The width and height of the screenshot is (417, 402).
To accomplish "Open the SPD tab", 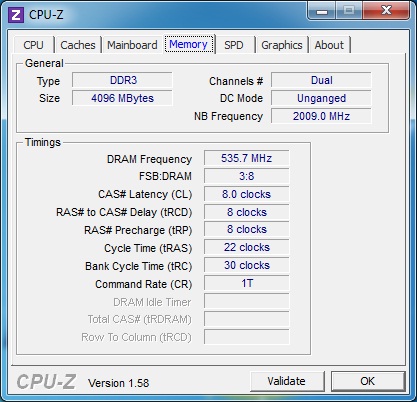I will point(234,45).
